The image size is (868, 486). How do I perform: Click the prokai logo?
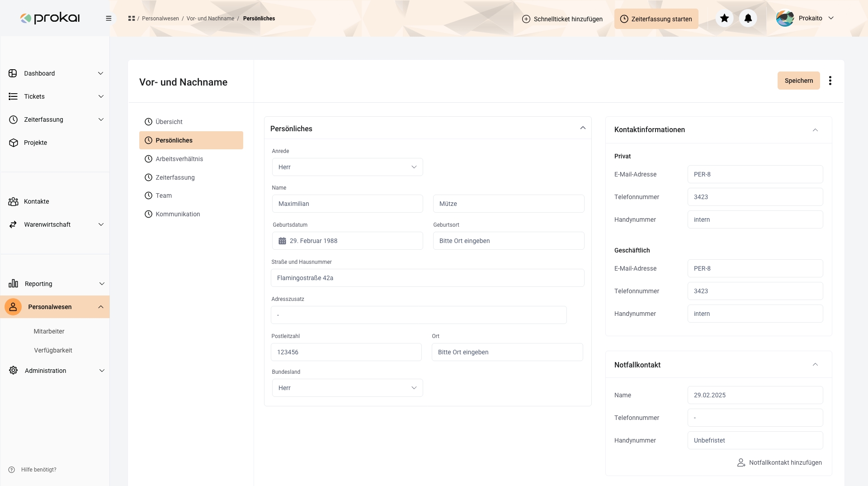pyautogui.click(x=50, y=18)
